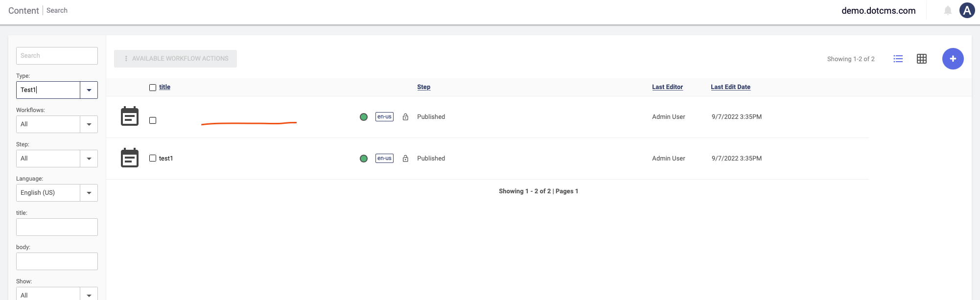Image resolution: width=980 pixels, height=300 pixels.
Task: Click Published step in test1 row
Action: coord(431,159)
